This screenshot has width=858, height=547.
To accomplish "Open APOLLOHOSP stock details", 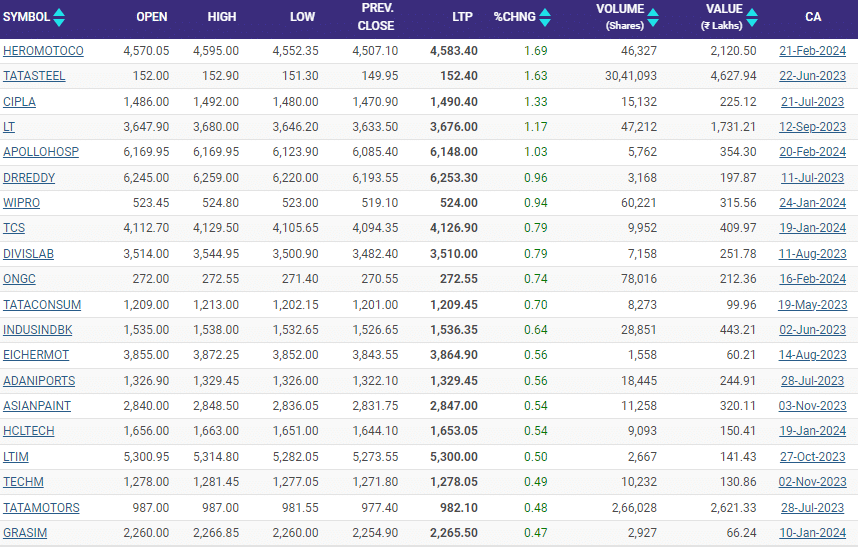I will [x=41, y=152].
